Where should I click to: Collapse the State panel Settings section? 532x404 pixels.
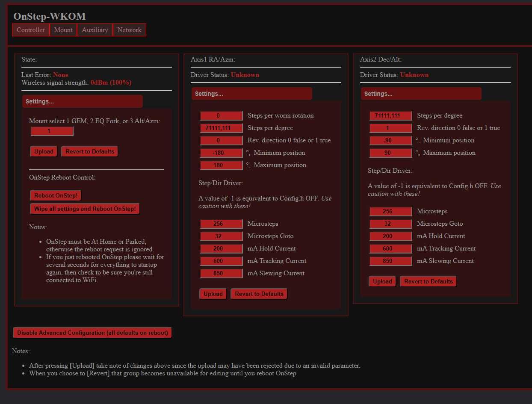point(83,101)
